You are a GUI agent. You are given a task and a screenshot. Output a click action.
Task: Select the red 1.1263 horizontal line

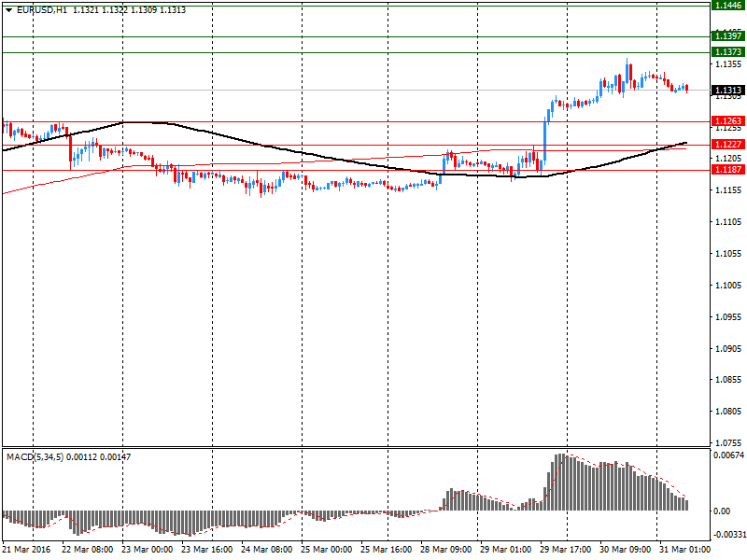click(x=356, y=122)
